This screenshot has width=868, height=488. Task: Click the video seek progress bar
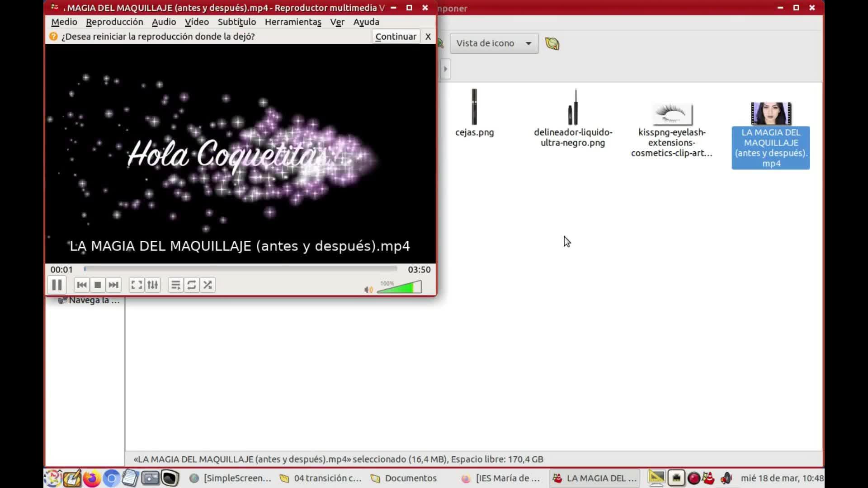(241, 269)
